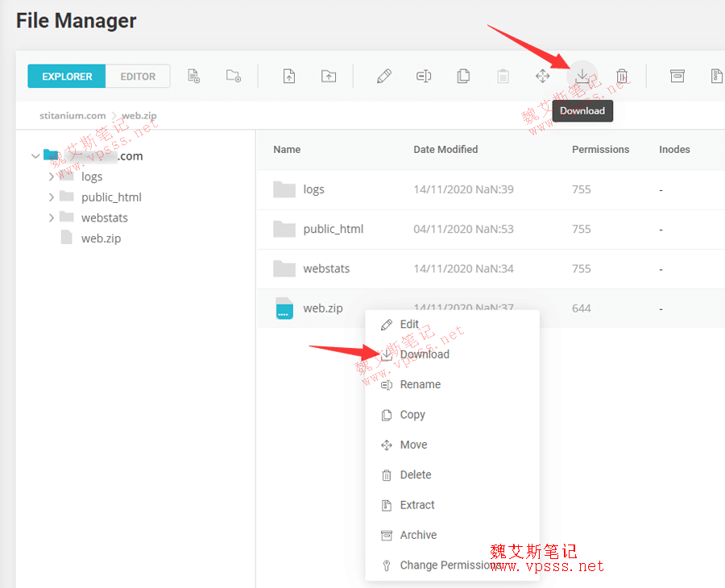Click the Copy icon in the toolbar
This screenshot has width=725, height=588.
pos(463,77)
